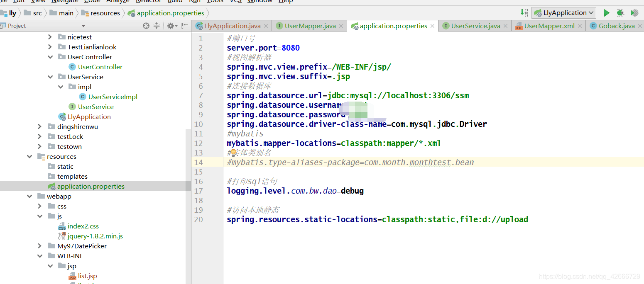Click the download sources icon in the toolbar
644x284 pixels.
[524, 12]
